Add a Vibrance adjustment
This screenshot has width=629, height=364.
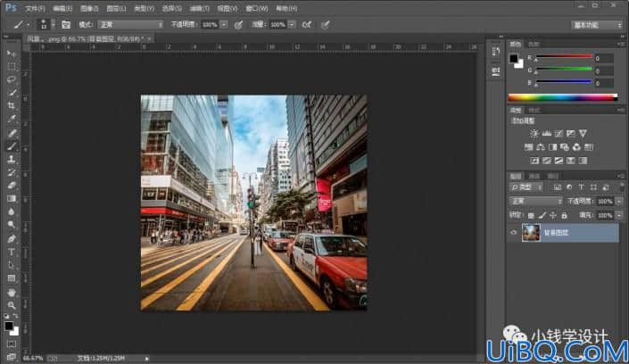[x=583, y=133]
